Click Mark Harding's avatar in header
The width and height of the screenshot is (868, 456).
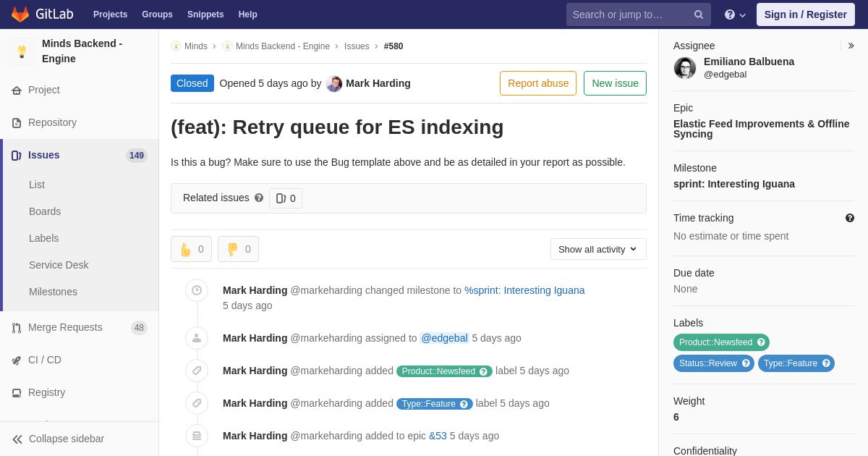pos(334,83)
